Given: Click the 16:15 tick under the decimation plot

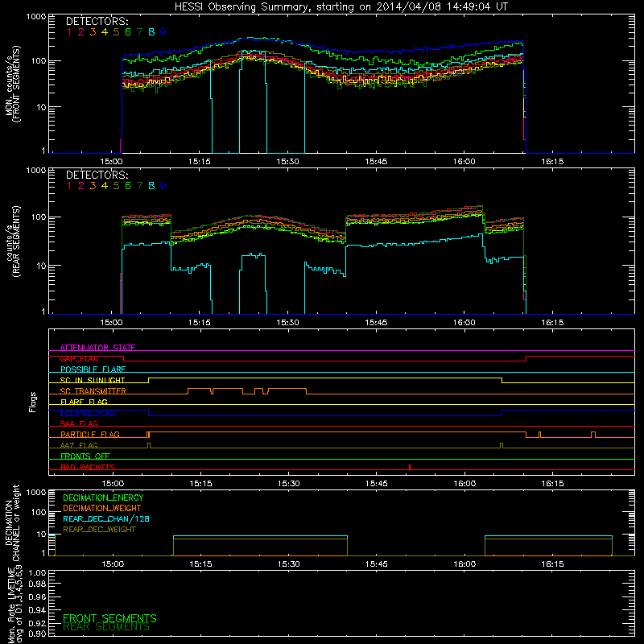Looking at the screenshot, I should (552, 564).
